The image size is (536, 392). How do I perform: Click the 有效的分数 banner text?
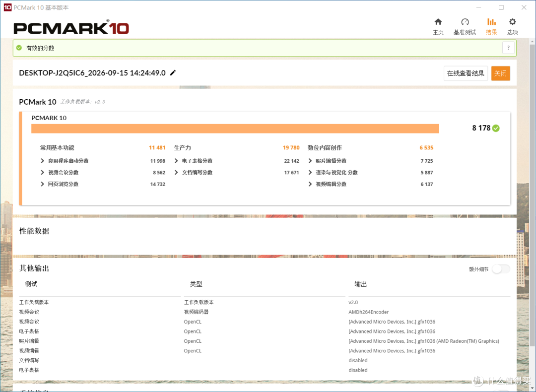(40, 48)
